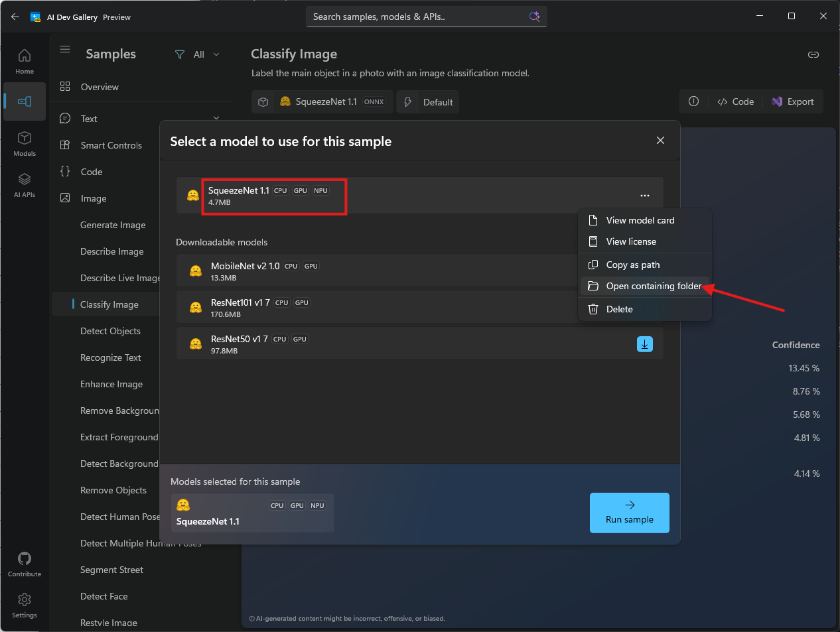Viewport: 840px width, 632px height.
Task: Open the Samples navigation icon
Action: (x=25, y=101)
